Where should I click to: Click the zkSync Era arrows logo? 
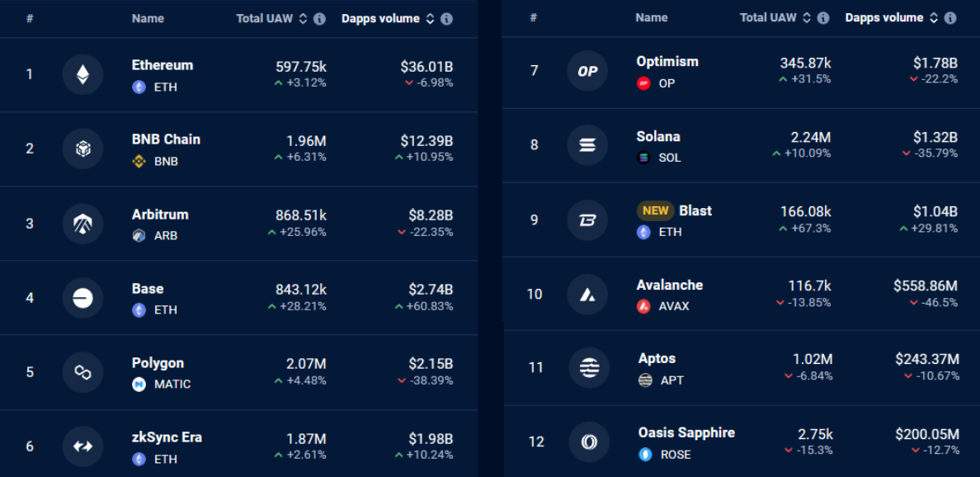[82, 446]
